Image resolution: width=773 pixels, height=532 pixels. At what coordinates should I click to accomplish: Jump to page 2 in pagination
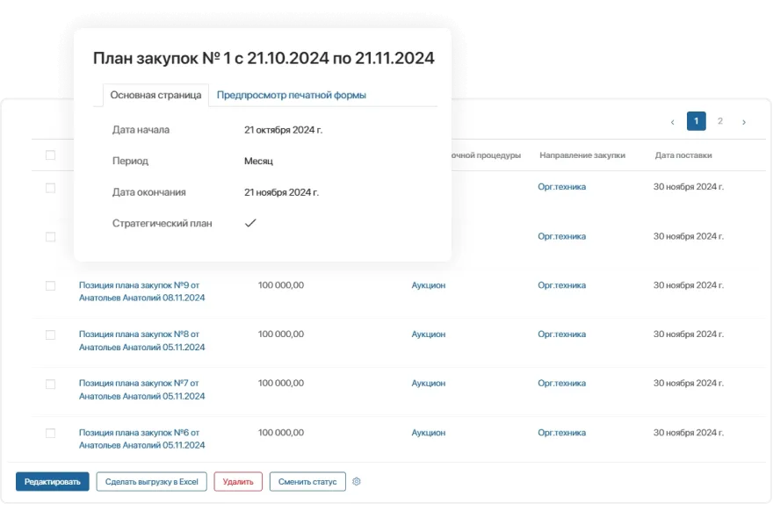point(720,121)
